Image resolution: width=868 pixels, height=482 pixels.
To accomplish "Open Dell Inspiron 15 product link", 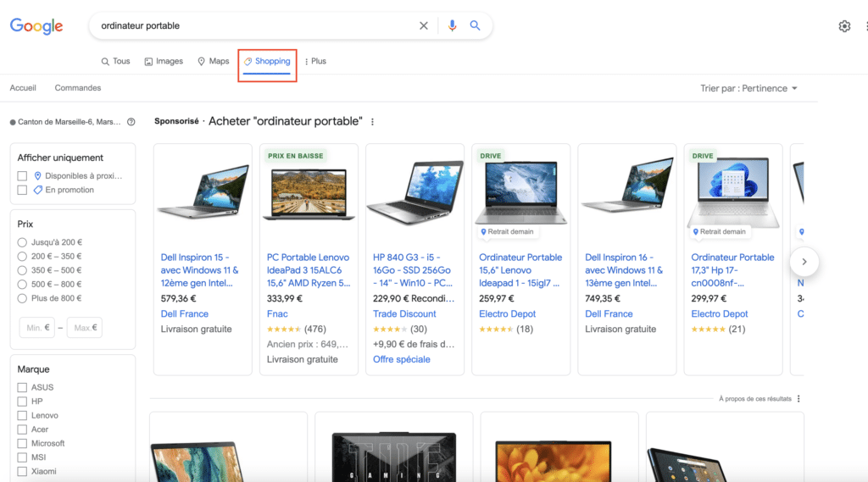I will tap(200, 270).
